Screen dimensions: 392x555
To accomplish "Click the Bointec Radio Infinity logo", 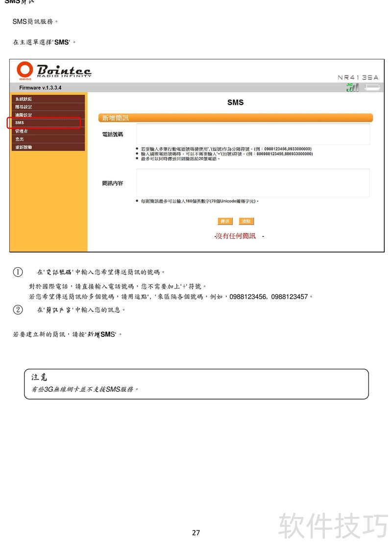I will pyautogui.click(x=54, y=71).
